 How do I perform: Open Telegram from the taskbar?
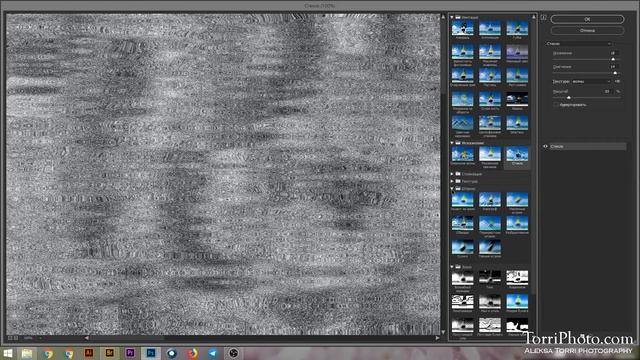coord(213,353)
